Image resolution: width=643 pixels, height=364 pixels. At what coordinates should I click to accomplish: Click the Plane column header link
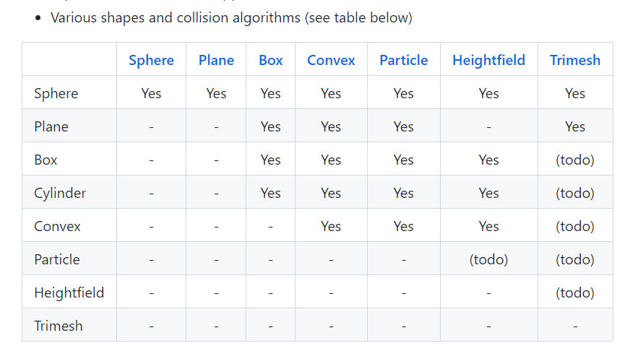(x=216, y=60)
